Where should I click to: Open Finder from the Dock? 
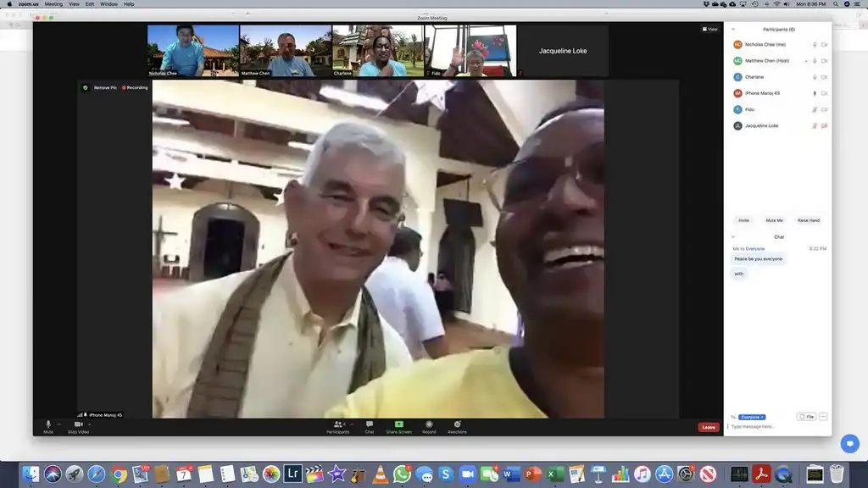31,474
